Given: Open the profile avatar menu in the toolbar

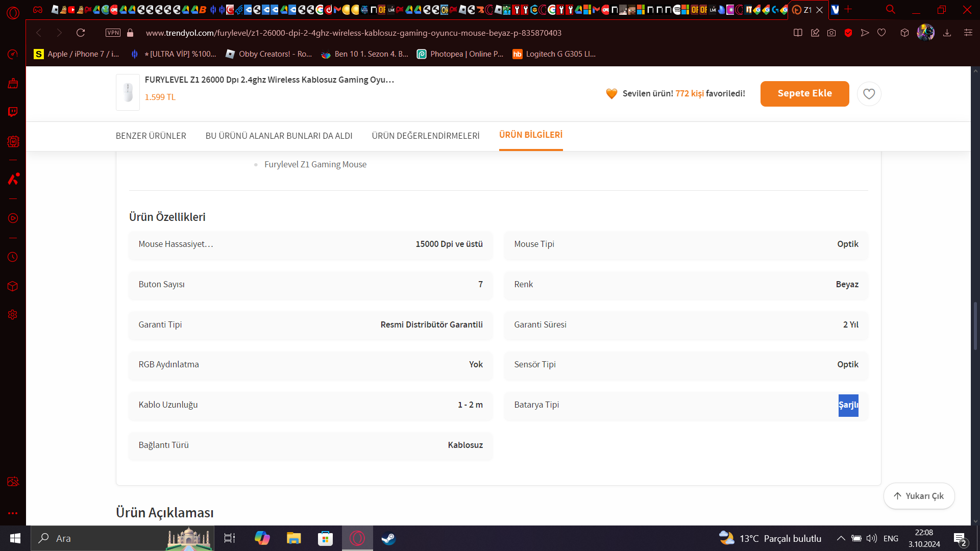Looking at the screenshot, I should click(925, 33).
